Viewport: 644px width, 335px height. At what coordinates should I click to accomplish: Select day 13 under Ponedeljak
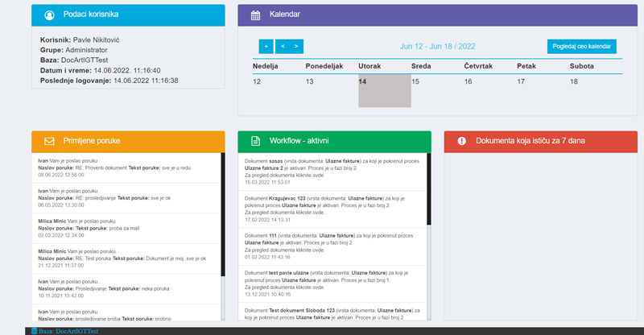pyautogui.click(x=309, y=82)
